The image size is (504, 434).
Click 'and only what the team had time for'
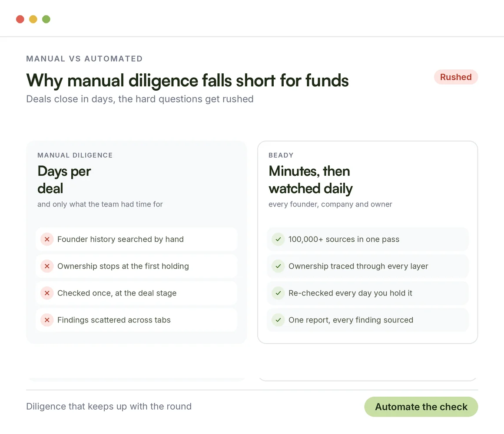click(100, 204)
